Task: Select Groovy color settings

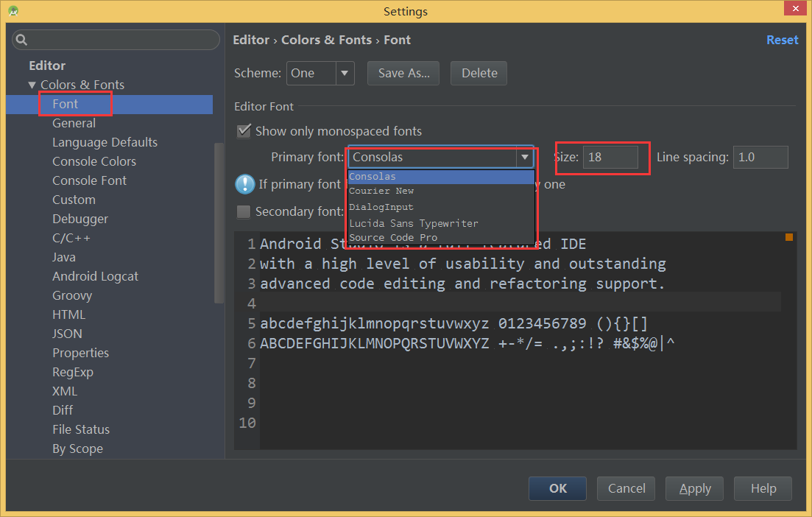Action: pos(72,296)
